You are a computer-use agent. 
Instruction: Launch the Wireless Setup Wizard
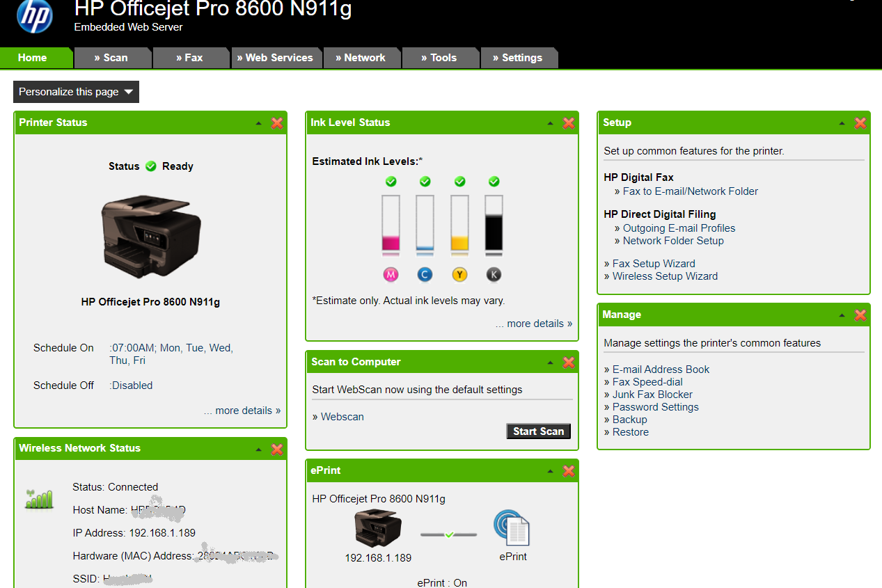(665, 276)
